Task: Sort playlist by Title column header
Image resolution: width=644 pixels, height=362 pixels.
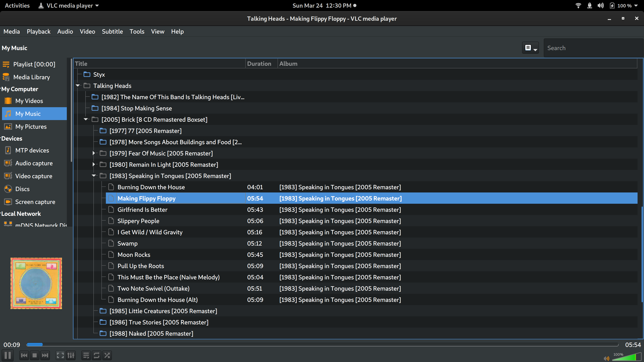Action: pos(160,64)
